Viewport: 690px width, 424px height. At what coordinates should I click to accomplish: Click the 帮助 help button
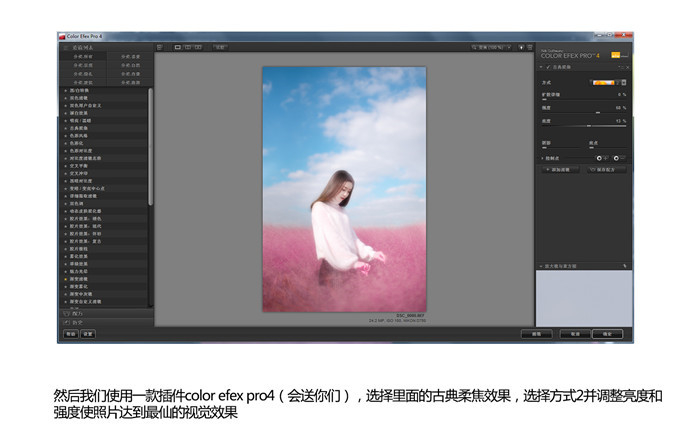coord(71,334)
